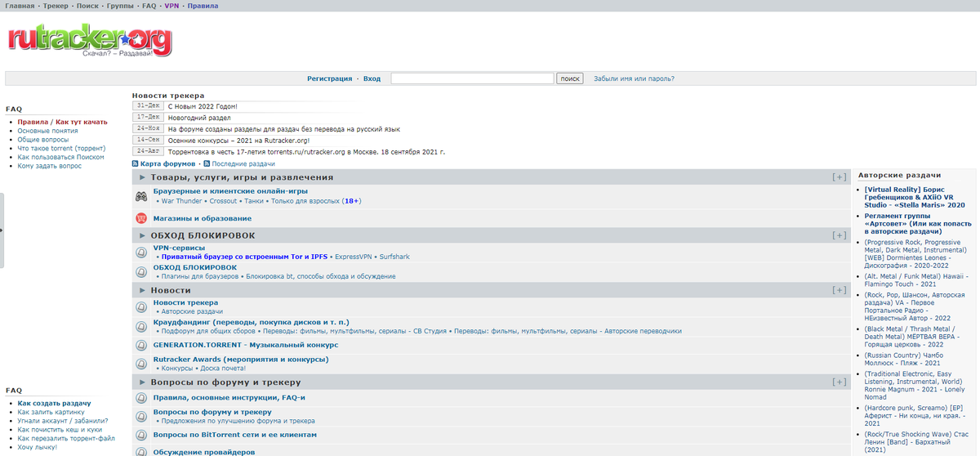
Task: Focus the search text field
Action: tap(472, 78)
